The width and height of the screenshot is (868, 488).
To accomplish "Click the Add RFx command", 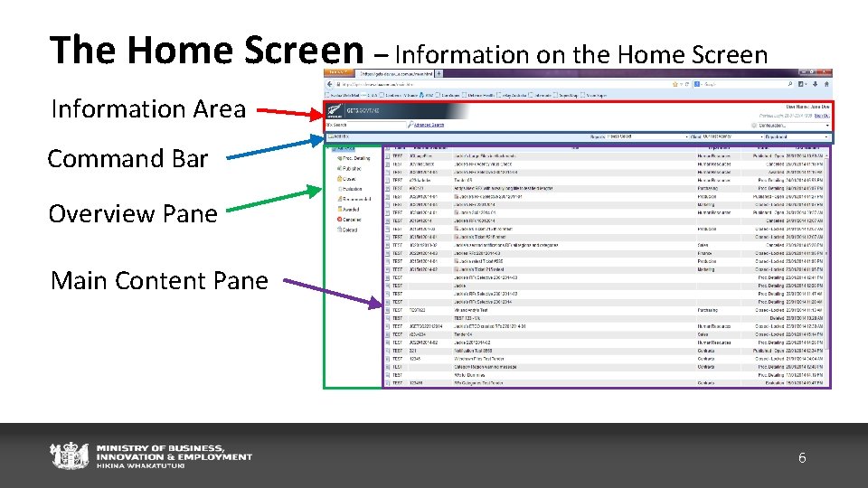I will (338, 136).
